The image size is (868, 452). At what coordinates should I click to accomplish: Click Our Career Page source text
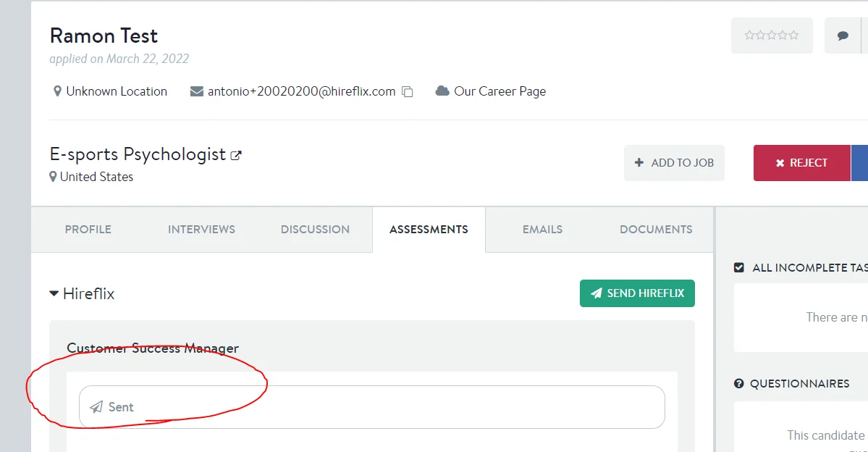500,91
